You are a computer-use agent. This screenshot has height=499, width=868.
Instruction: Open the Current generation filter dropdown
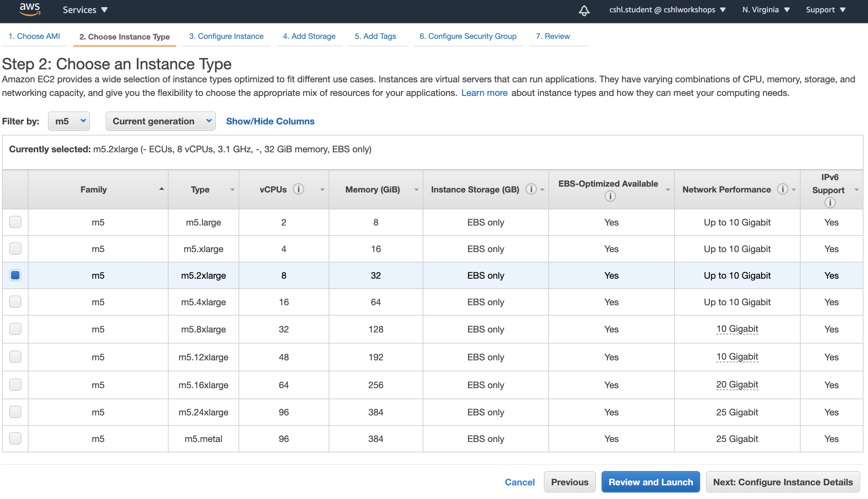[160, 122]
